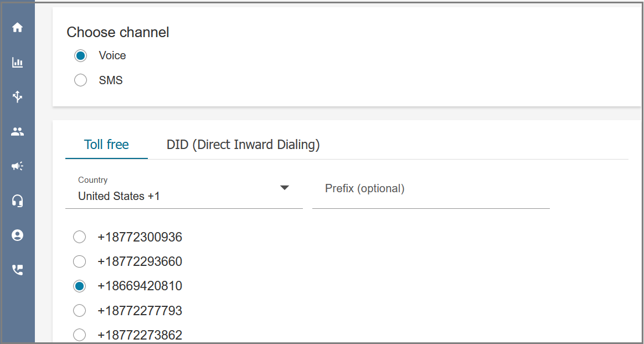Open the Campaigns megaphone icon

point(17,166)
